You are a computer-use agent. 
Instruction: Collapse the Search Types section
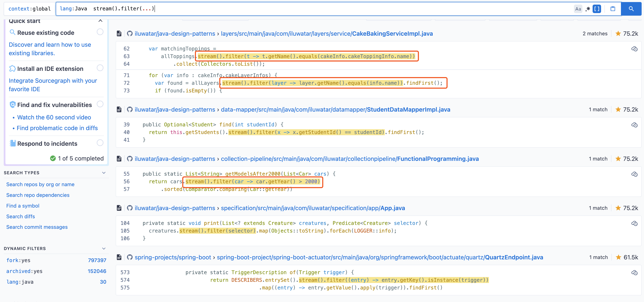click(104, 173)
